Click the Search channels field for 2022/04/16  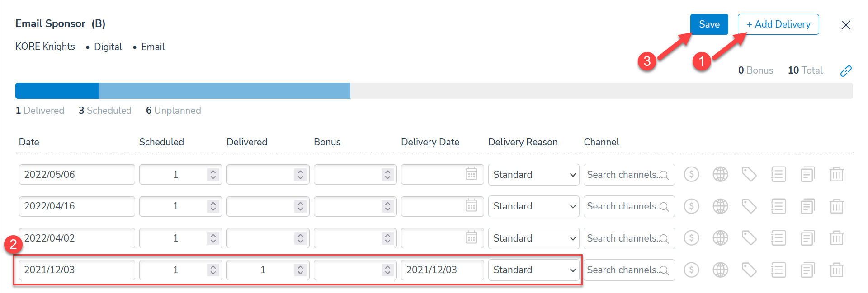point(622,206)
